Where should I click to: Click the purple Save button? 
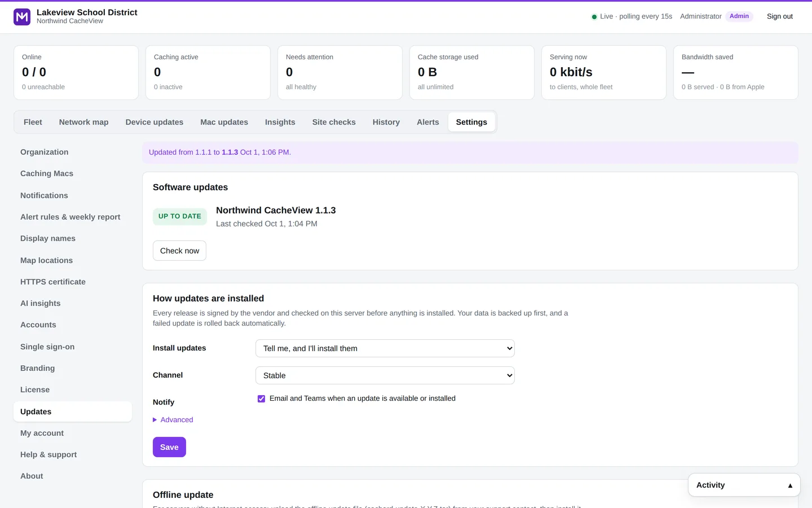169,447
